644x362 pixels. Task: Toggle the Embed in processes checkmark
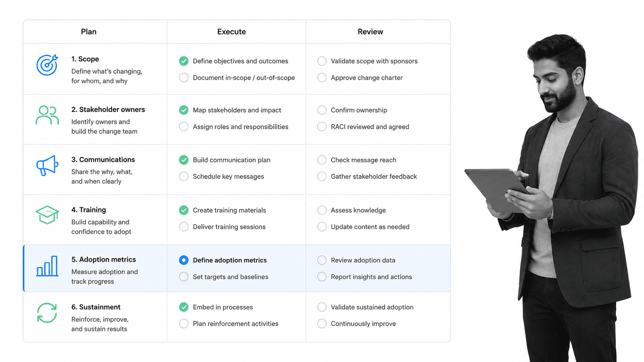184,307
